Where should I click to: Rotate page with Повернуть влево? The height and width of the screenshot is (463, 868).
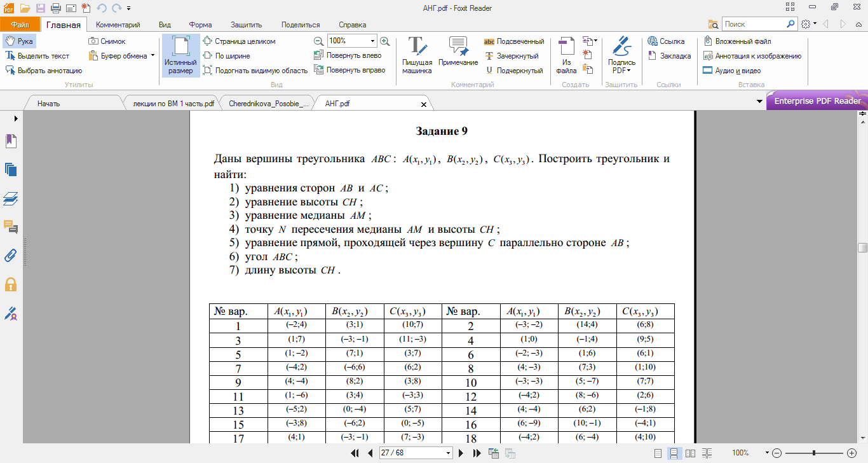(348, 56)
